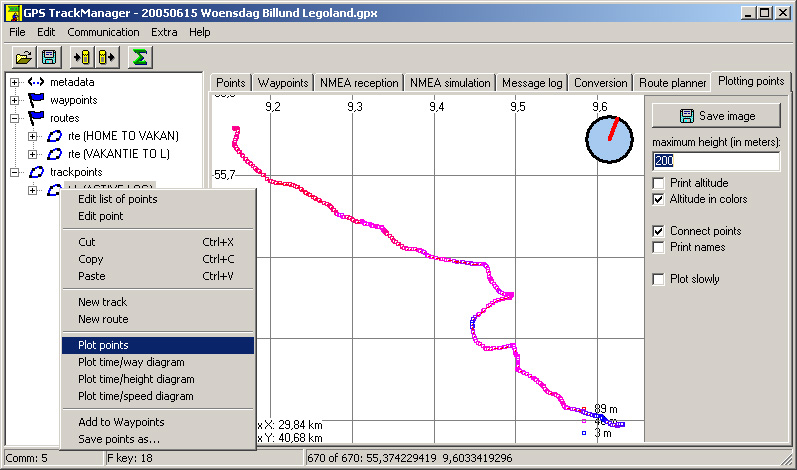Choose Edit list of points in context menu

tap(158, 199)
